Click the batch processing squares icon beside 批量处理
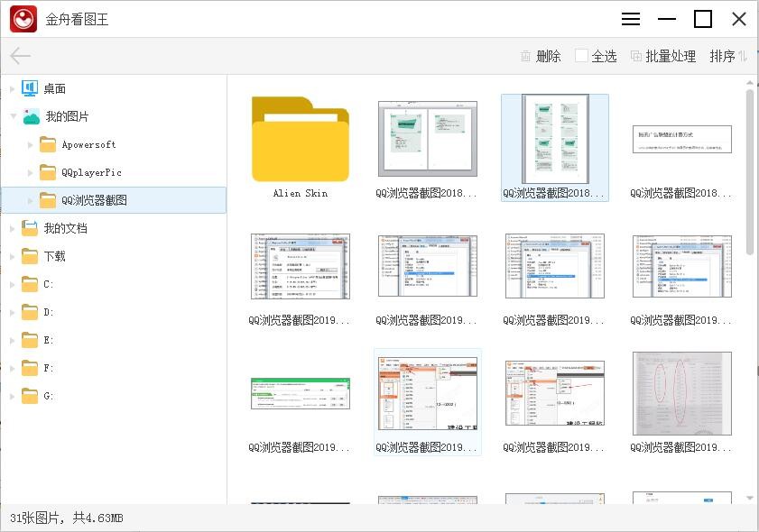The height and width of the screenshot is (532, 759). (637, 55)
